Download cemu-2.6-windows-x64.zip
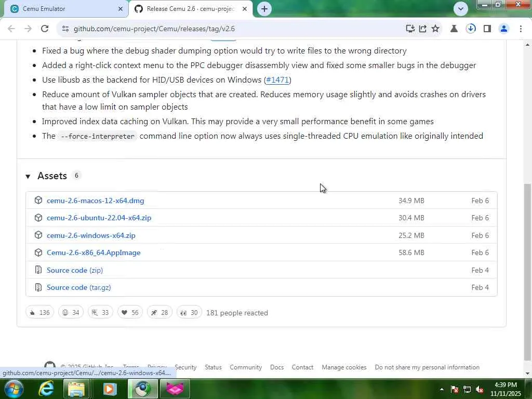 (91, 235)
